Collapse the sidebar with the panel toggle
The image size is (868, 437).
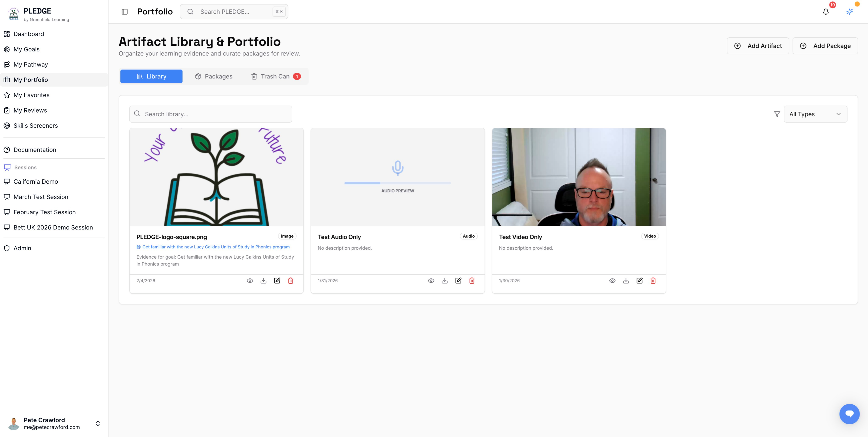point(125,11)
